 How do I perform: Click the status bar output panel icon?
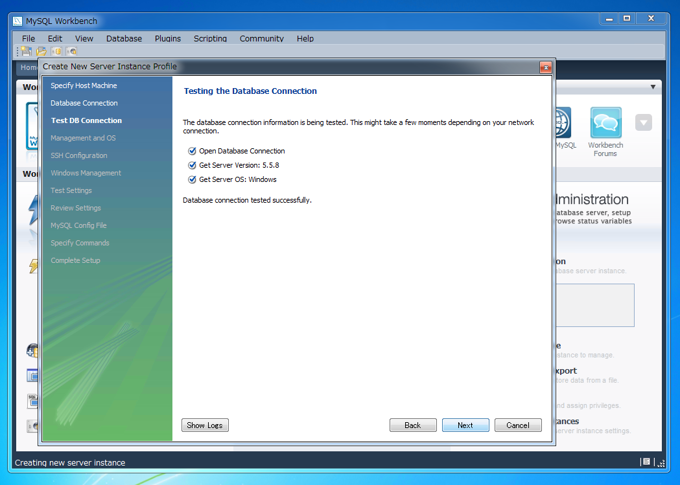646,462
